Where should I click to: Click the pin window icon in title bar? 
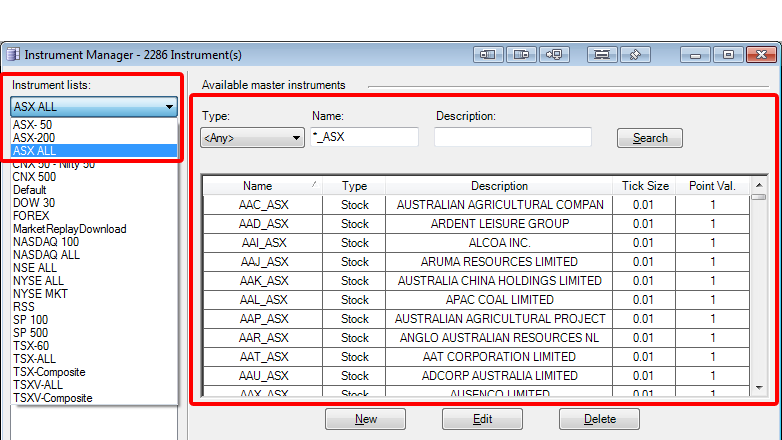click(635, 54)
